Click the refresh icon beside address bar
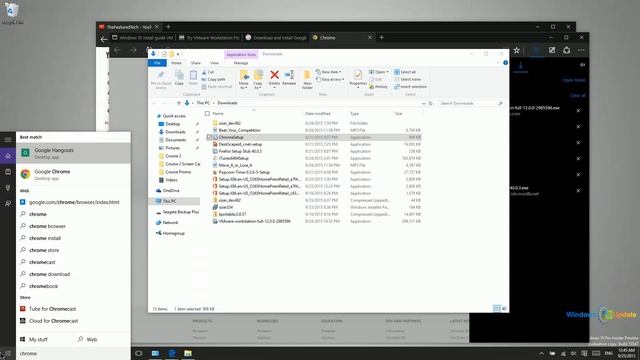Screen dimensions: 640x360 [430, 103]
